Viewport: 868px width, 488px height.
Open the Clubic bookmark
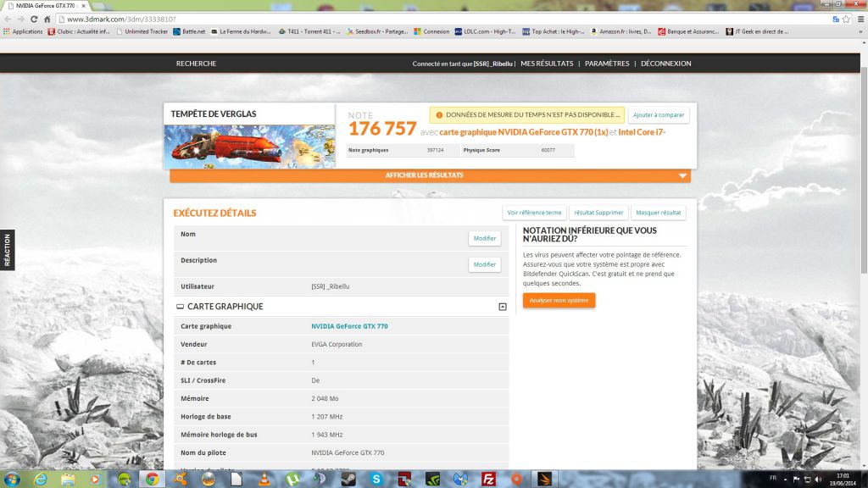pos(79,31)
